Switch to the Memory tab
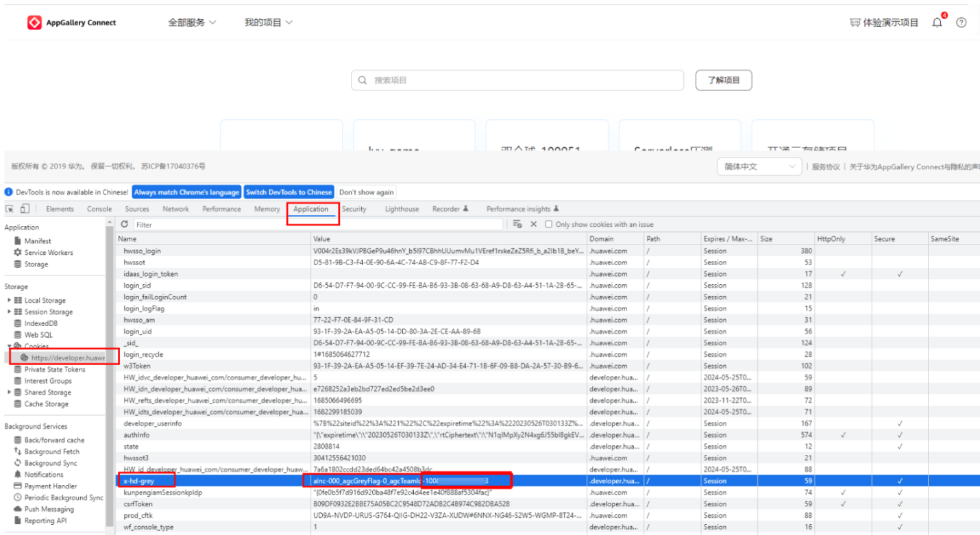Viewport: 980px width, 535px height. pyautogui.click(x=267, y=209)
